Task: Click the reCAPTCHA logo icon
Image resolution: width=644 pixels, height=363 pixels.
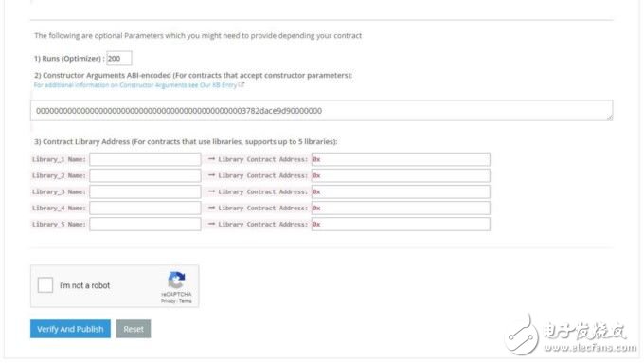Action: click(176, 281)
